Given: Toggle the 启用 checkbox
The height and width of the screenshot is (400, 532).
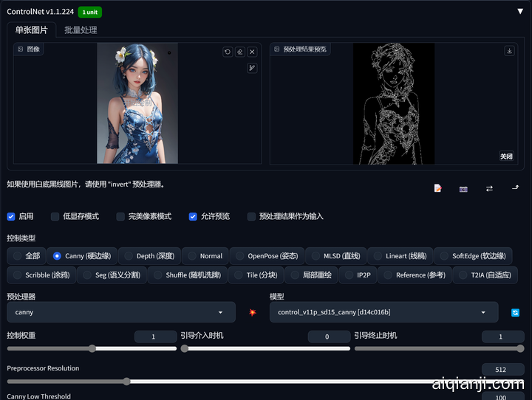Looking at the screenshot, I should [11, 216].
